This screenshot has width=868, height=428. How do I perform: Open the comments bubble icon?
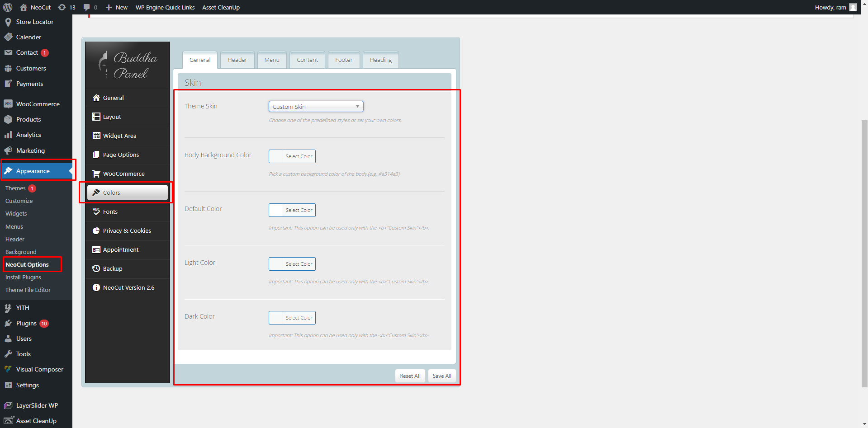[x=87, y=7]
